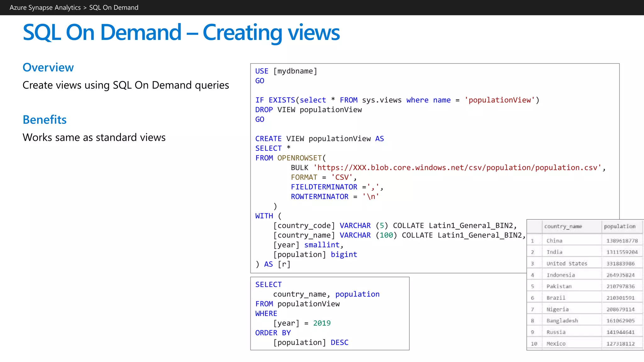Click the 'Benefits' heading
Viewport: 644px width, 362px height.
45,120
